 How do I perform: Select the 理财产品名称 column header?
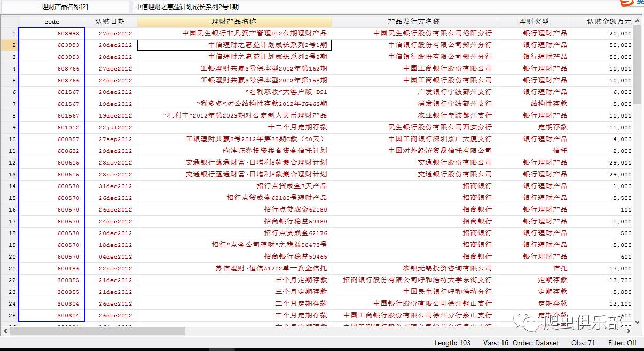[234, 21]
